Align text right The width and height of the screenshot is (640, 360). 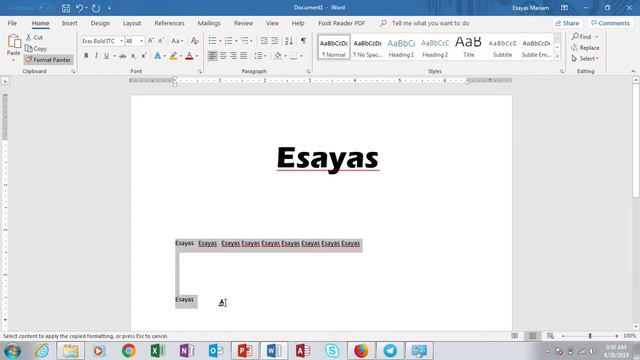pyautogui.click(x=233, y=56)
